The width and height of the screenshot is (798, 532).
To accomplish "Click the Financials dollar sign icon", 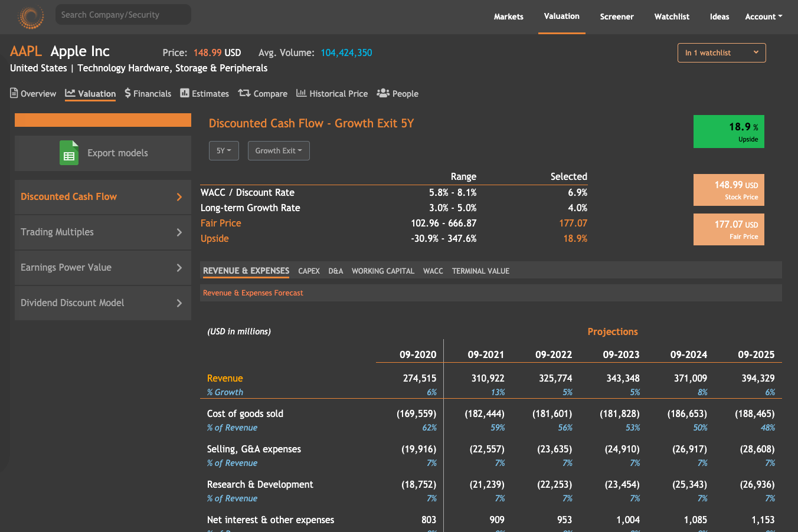I will coord(128,93).
